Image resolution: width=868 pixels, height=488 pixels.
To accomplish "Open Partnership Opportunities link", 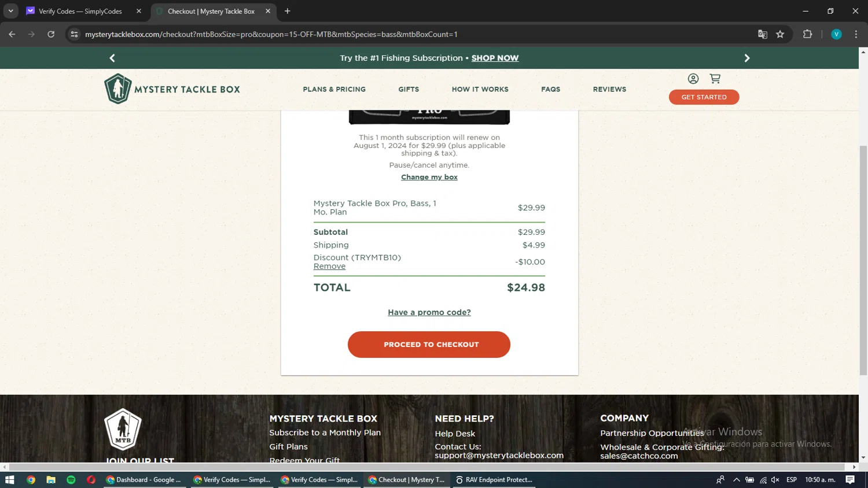I will pos(652,433).
